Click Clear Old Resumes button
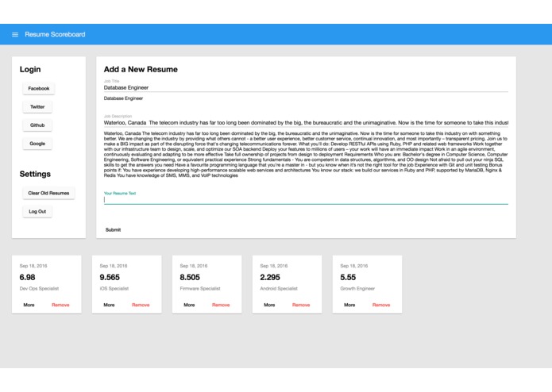This screenshot has height=392, width=552. pyautogui.click(x=48, y=193)
